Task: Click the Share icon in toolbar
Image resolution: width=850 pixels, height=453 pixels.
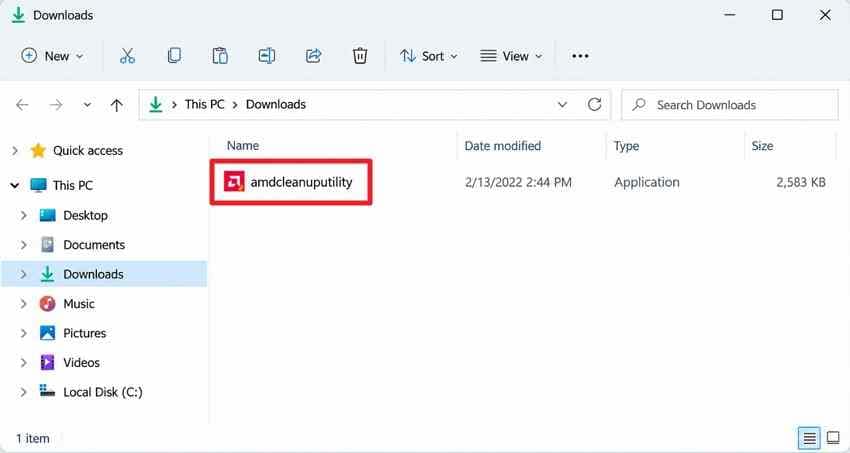Action: point(313,56)
